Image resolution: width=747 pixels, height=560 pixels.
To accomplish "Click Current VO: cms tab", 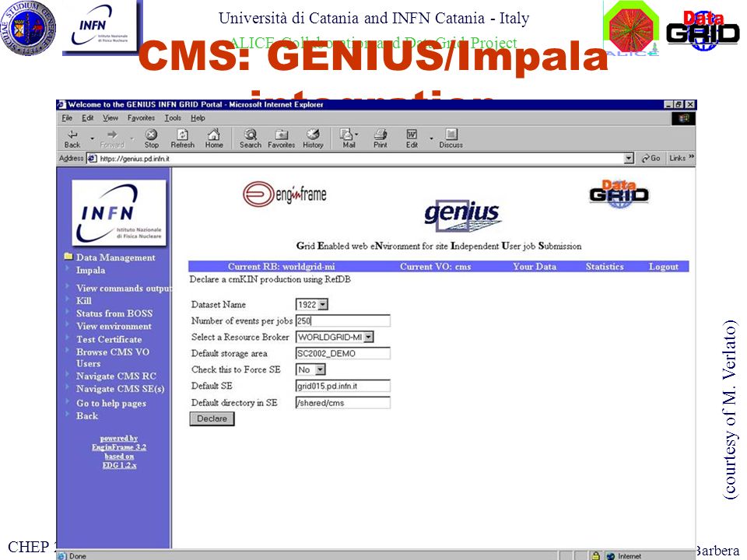I will tap(436, 267).
